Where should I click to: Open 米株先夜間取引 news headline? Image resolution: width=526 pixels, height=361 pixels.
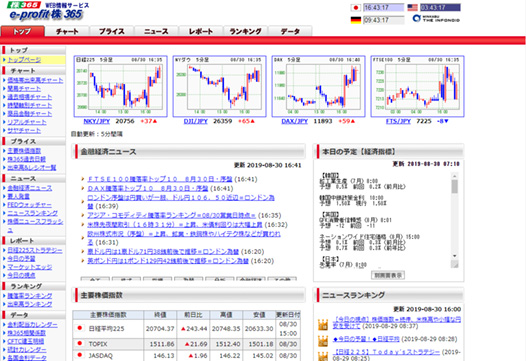point(175,224)
